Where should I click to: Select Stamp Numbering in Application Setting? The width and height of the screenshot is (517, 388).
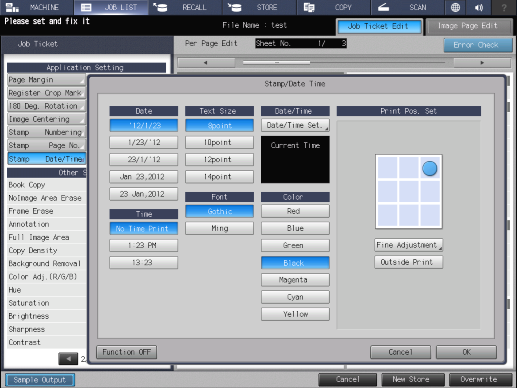[46, 132]
